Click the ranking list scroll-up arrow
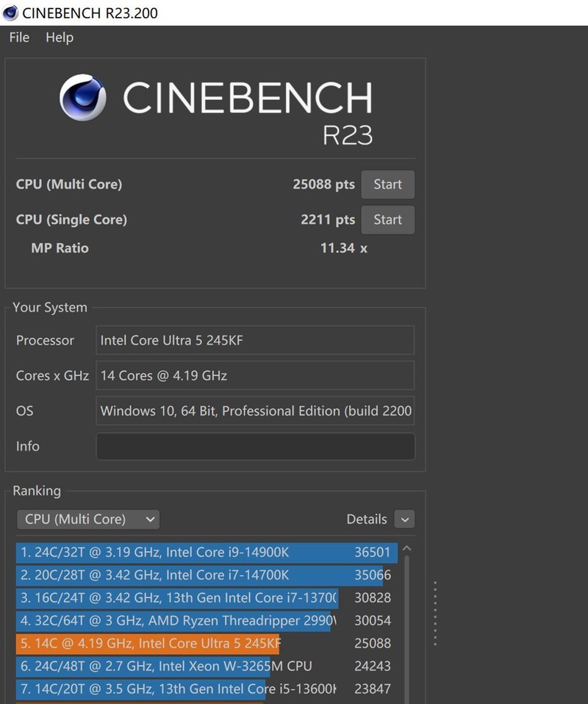The width and height of the screenshot is (588, 704). click(x=407, y=549)
